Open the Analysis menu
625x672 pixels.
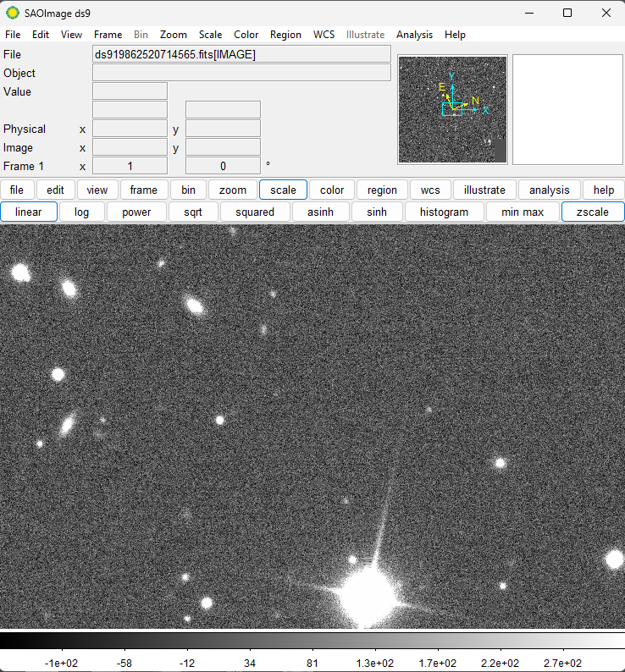(414, 35)
